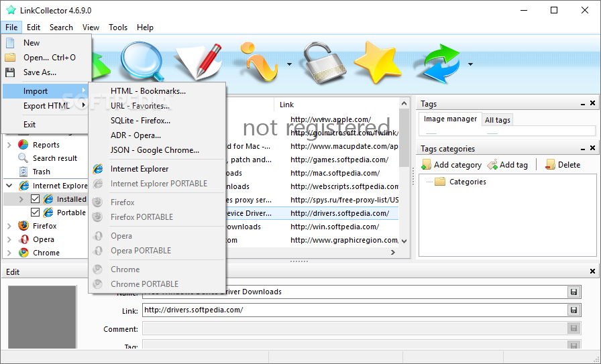This screenshot has width=601, height=364.
Task: Expand the Opera tree node
Action: pyautogui.click(x=9, y=239)
